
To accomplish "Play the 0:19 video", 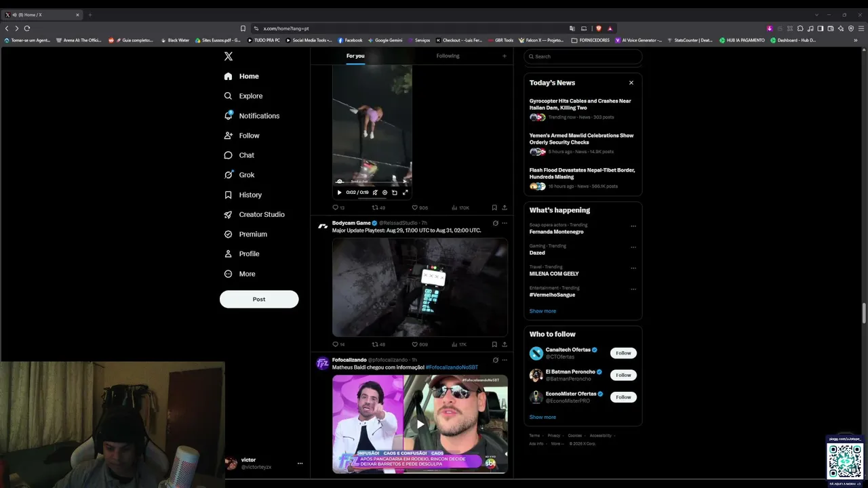I will (x=339, y=192).
